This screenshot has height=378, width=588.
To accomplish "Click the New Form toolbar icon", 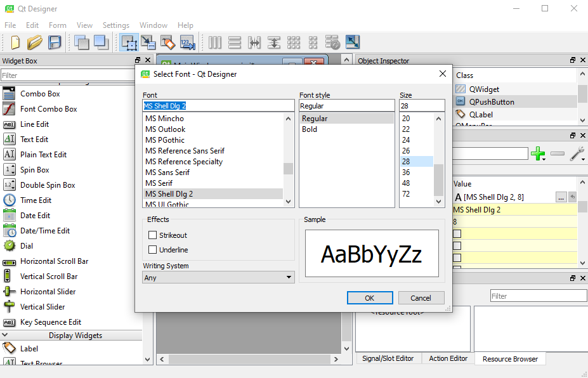I will click(x=15, y=42).
